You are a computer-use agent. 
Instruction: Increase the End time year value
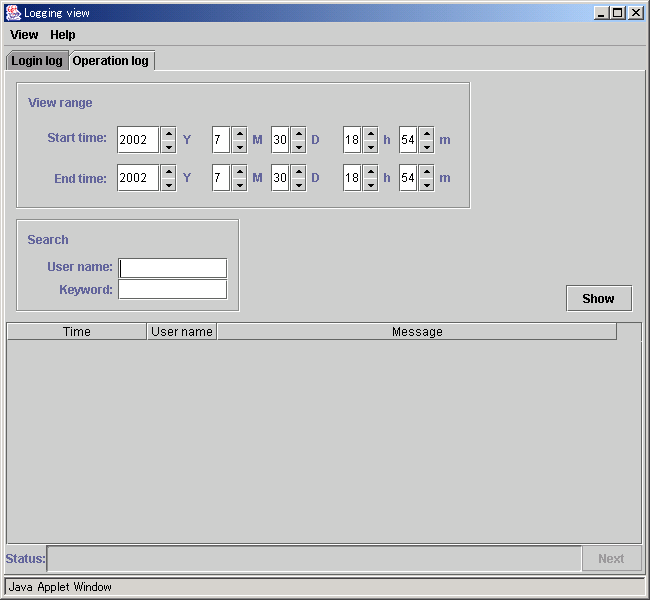pos(168,171)
